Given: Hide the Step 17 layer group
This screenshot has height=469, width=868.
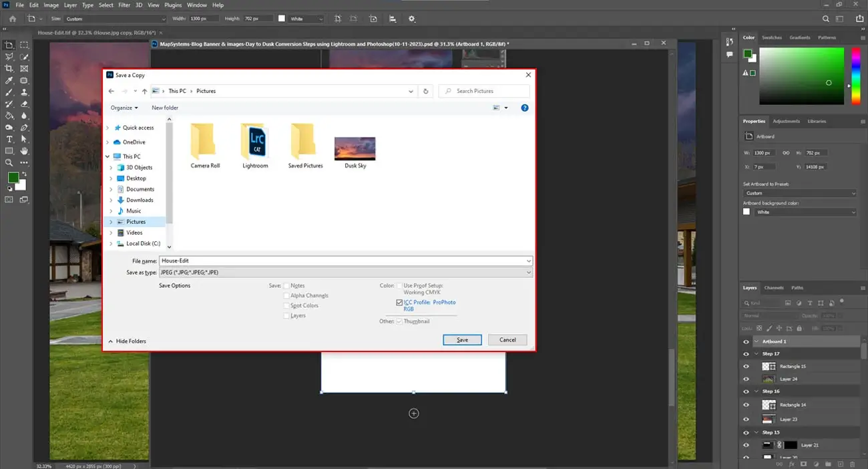Looking at the screenshot, I should (x=746, y=353).
